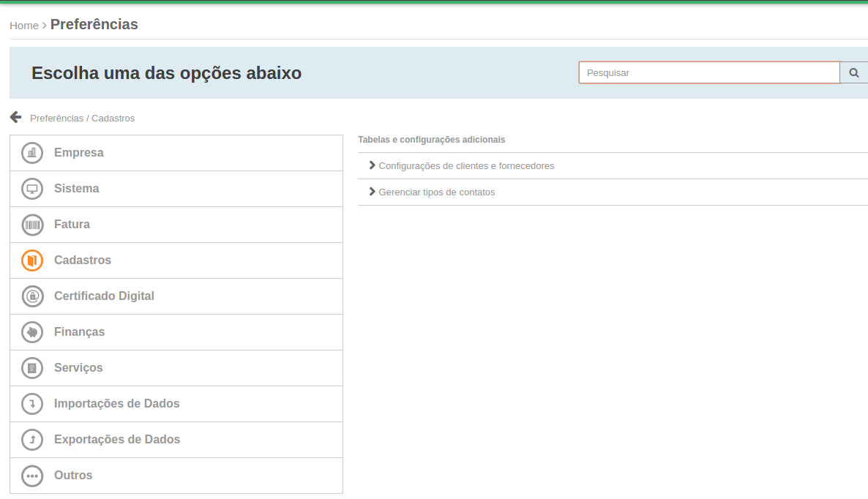Click the Empresa building icon
Viewport: 868px width, 499px height.
(32, 153)
